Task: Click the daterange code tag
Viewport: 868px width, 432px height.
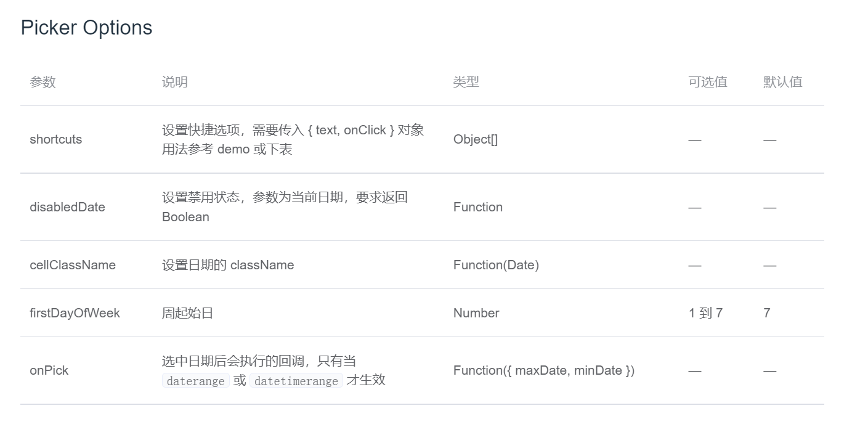Action: point(196,381)
